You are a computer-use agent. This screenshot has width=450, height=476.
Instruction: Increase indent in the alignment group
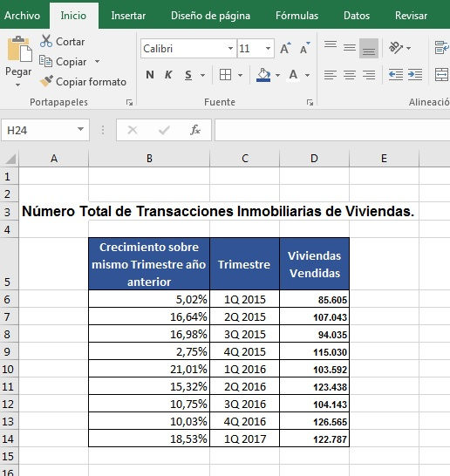415,75
